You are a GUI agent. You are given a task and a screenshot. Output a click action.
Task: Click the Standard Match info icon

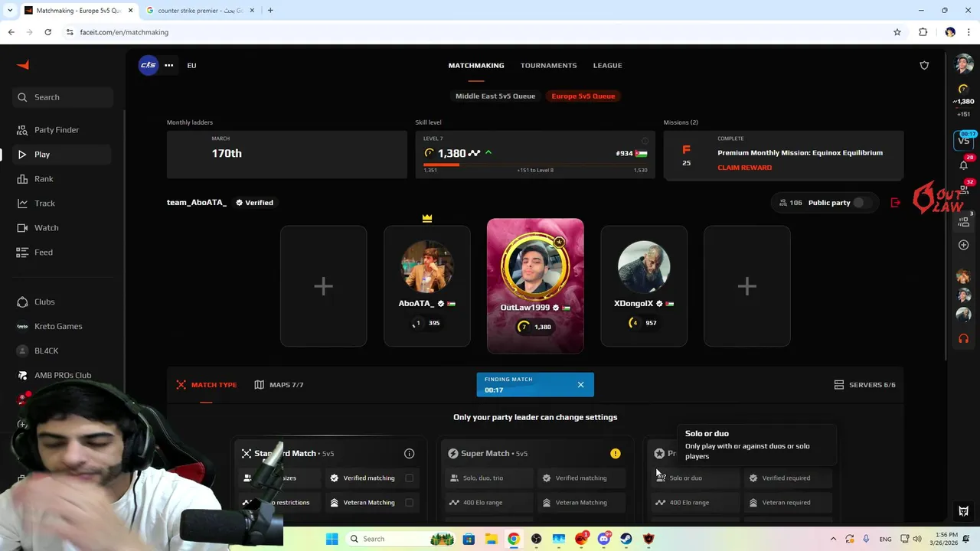[x=409, y=454]
